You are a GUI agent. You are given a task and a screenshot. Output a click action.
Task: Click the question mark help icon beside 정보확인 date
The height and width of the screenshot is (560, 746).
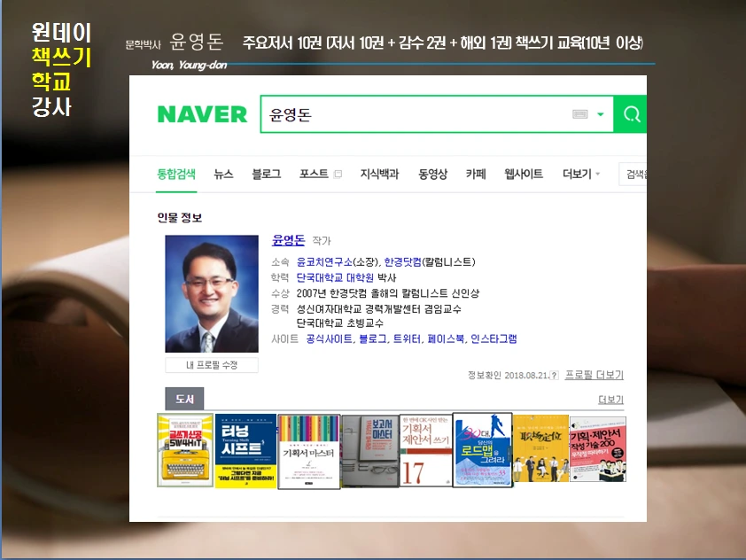pyautogui.click(x=554, y=376)
